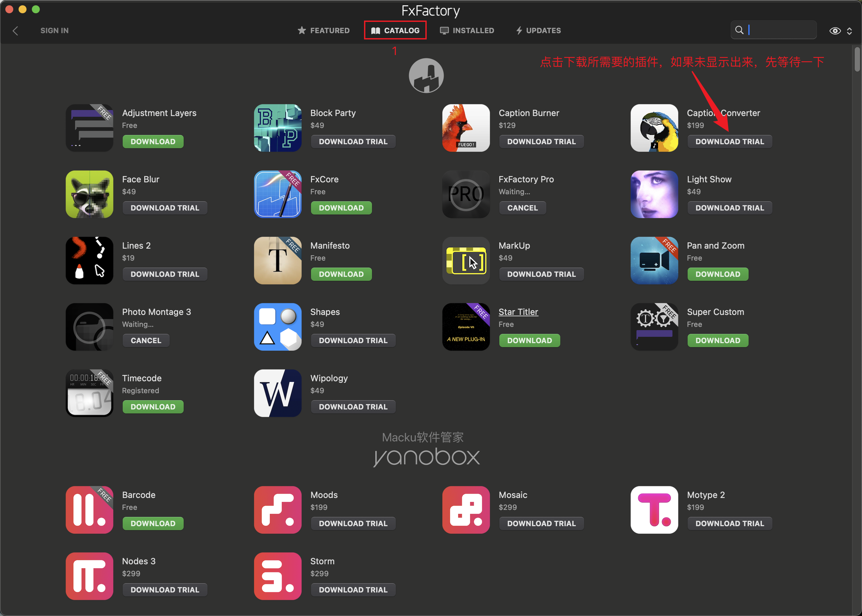Screen dimensions: 862x616
Task: Download the Lines 2 trial
Action: click(165, 274)
